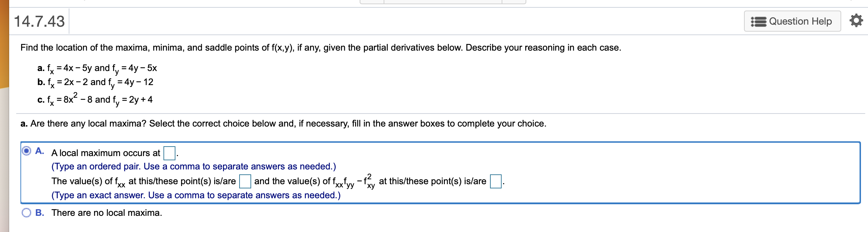Select choice B stating there are no local maxima
Image resolution: width=868 pixels, height=232 pixels.
tap(27, 212)
